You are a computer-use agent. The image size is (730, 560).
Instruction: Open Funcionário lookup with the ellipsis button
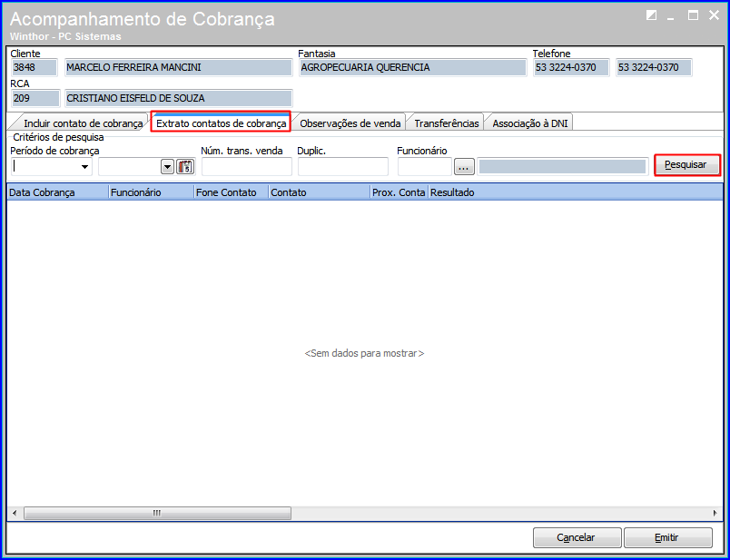(464, 167)
